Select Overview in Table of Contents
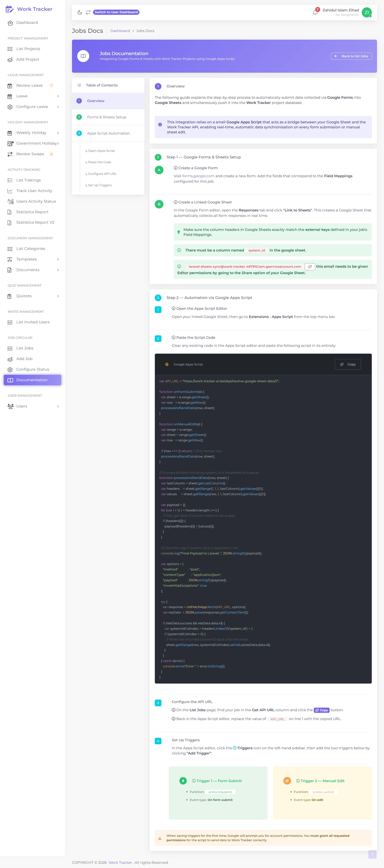The height and width of the screenshot is (868, 384). (x=108, y=101)
